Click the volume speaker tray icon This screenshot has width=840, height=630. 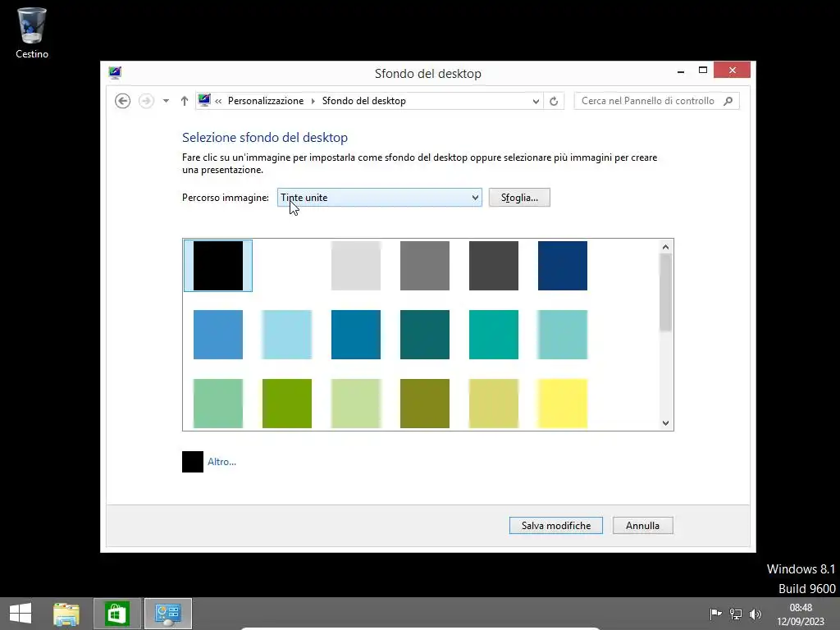(756, 614)
